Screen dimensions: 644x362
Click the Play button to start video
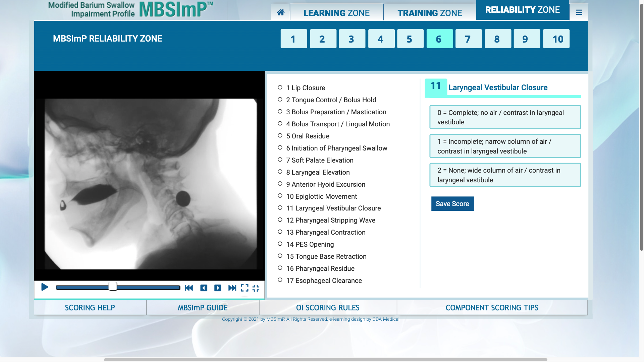(x=44, y=288)
